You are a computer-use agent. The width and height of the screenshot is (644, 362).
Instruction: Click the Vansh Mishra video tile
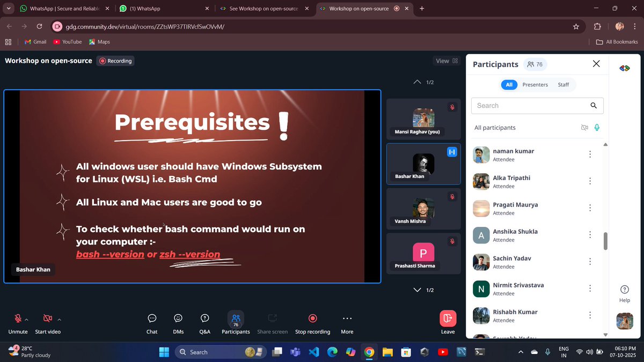pos(423,209)
